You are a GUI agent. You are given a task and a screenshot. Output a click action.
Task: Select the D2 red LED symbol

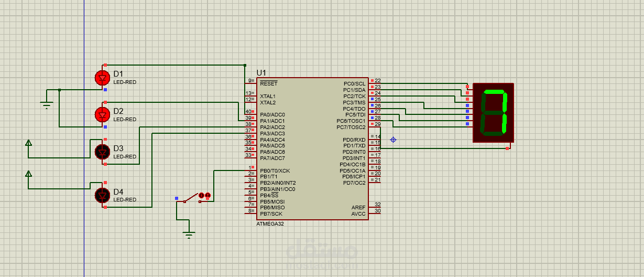102,114
